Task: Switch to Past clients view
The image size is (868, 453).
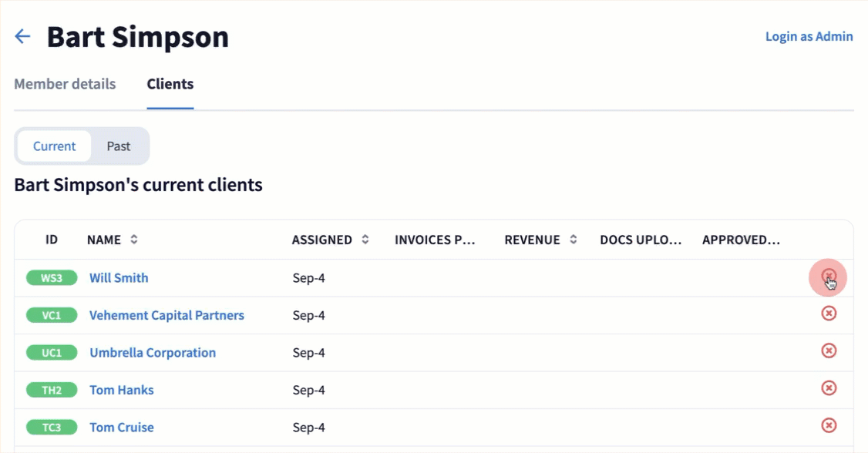Action: click(x=118, y=146)
